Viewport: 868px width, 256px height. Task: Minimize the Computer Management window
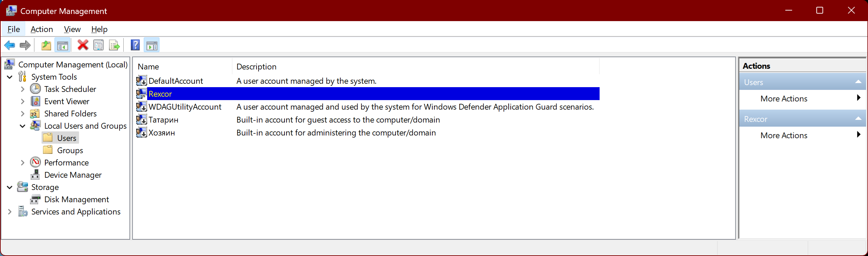coord(788,11)
